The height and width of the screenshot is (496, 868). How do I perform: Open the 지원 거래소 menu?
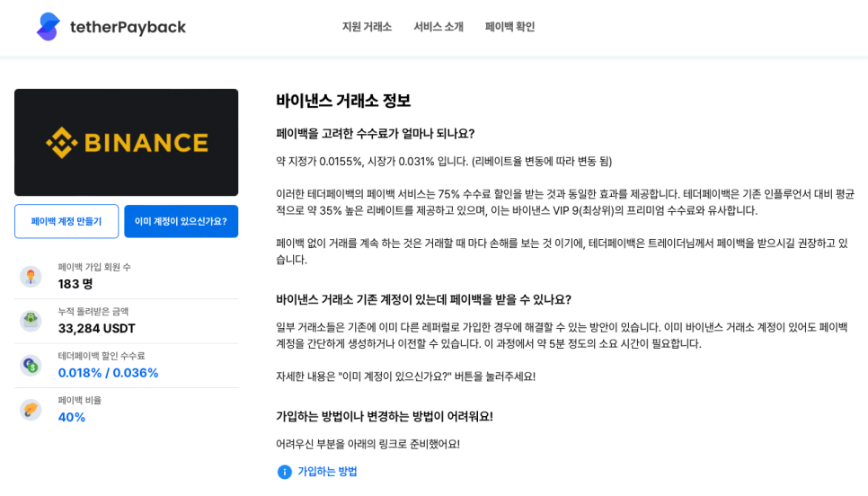click(x=367, y=27)
